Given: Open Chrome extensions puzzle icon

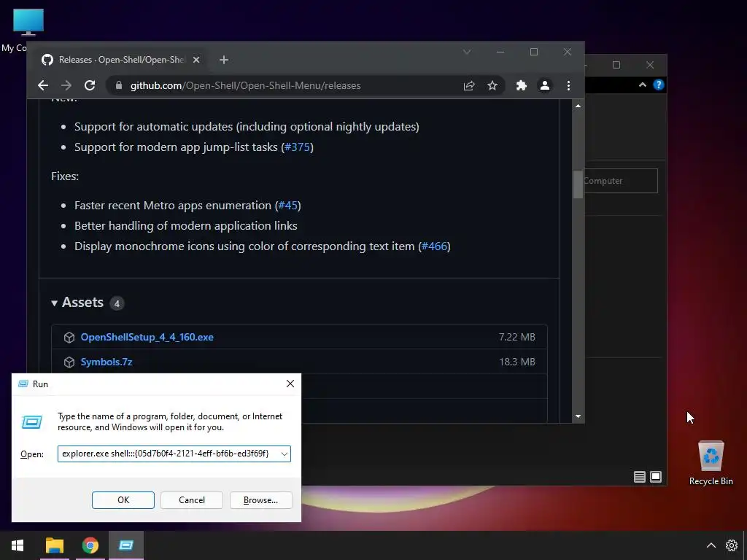Looking at the screenshot, I should 521,85.
